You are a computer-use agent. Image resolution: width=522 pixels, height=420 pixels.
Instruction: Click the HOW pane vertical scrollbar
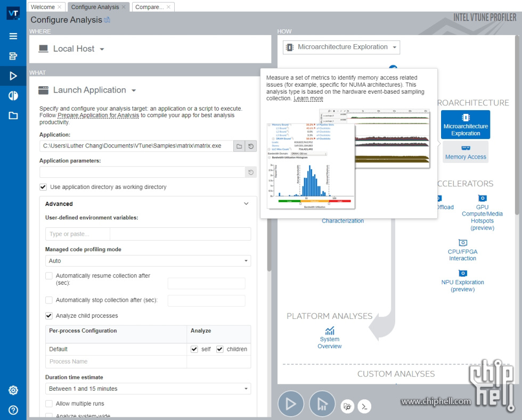(x=517, y=125)
